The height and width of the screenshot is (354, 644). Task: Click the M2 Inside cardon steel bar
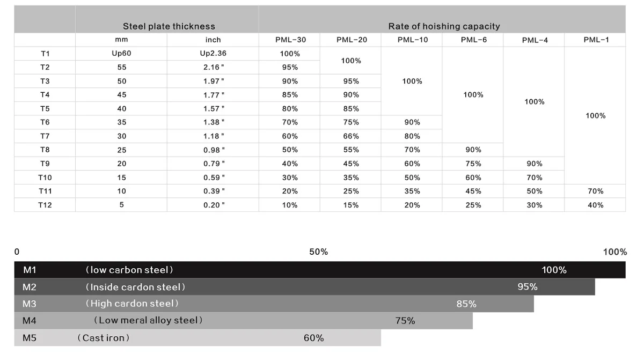(304, 287)
